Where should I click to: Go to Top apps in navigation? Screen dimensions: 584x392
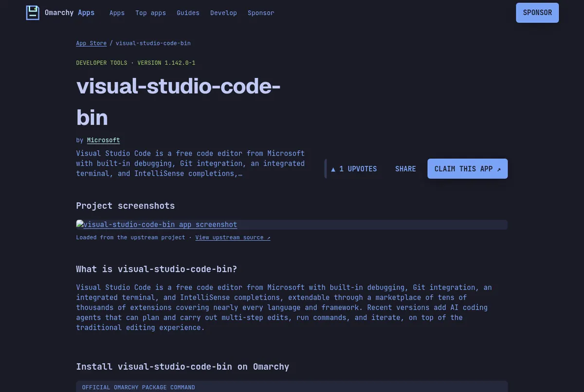[151, 13]
